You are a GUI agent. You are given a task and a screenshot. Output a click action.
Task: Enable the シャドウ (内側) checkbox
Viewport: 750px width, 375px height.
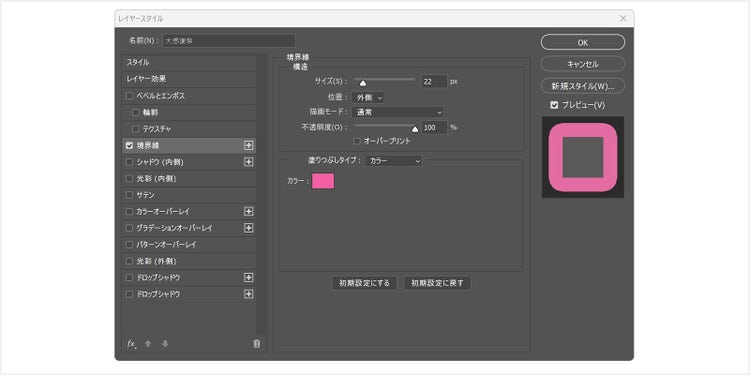129,162
